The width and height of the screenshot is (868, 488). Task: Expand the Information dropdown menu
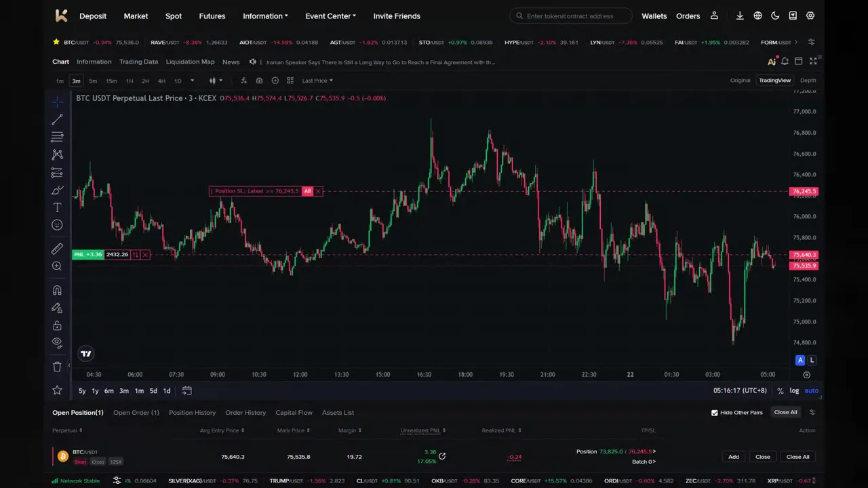265,16
